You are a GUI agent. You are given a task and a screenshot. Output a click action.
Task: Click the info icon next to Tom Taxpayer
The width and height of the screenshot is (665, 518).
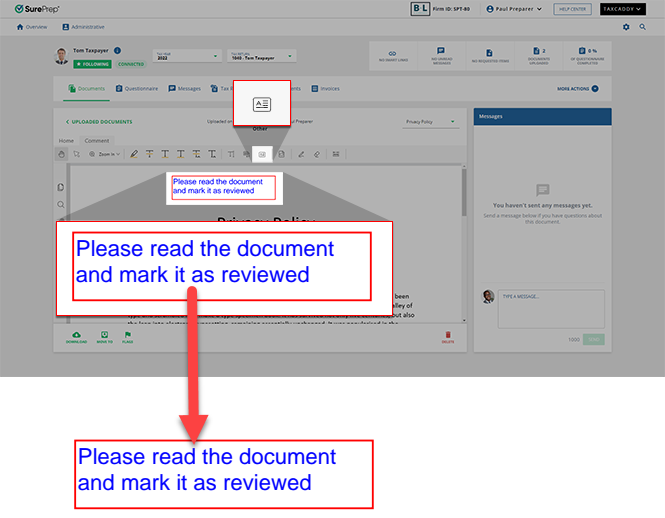click(x=117, y=50)
